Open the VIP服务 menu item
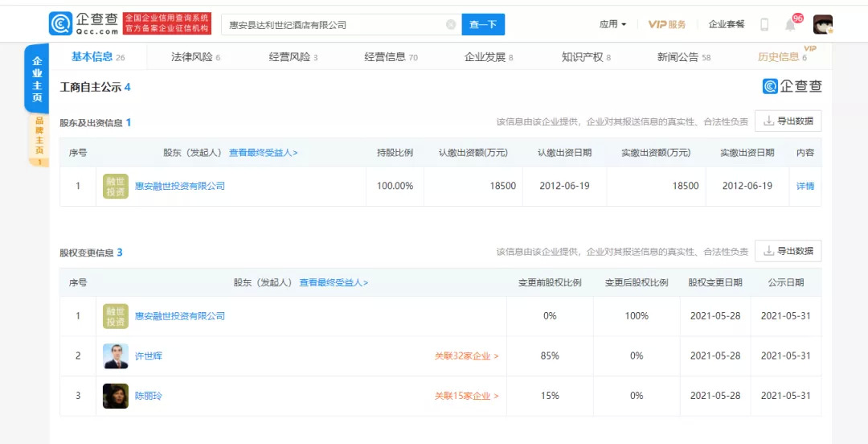This screenshot has width=868, height=444. coord(667,25)
